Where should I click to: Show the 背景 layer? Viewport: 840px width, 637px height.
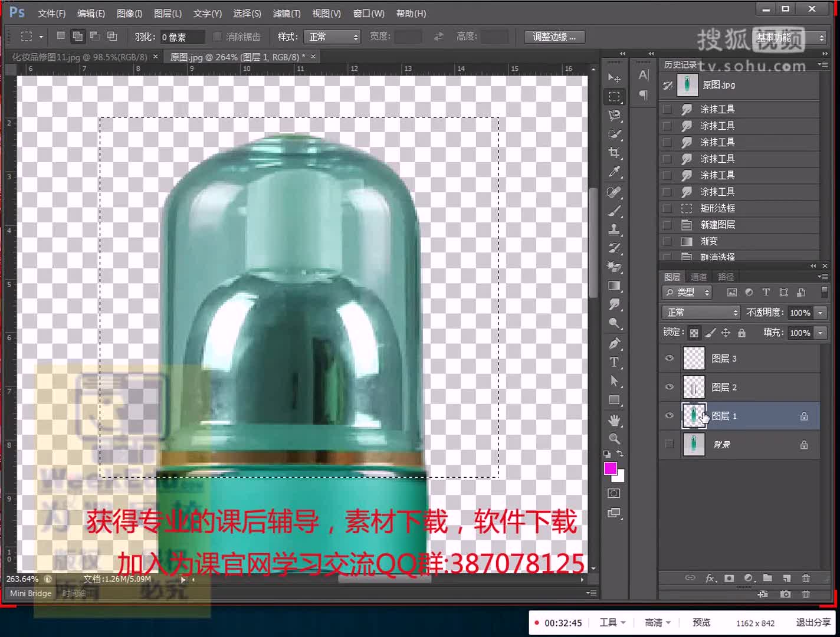(x=670, y=444)
